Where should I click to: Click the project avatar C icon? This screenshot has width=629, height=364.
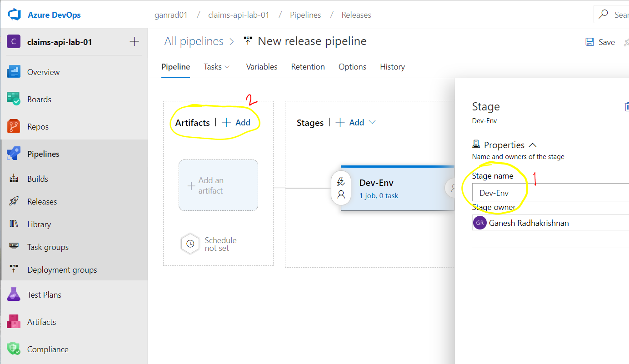[14, 42]
